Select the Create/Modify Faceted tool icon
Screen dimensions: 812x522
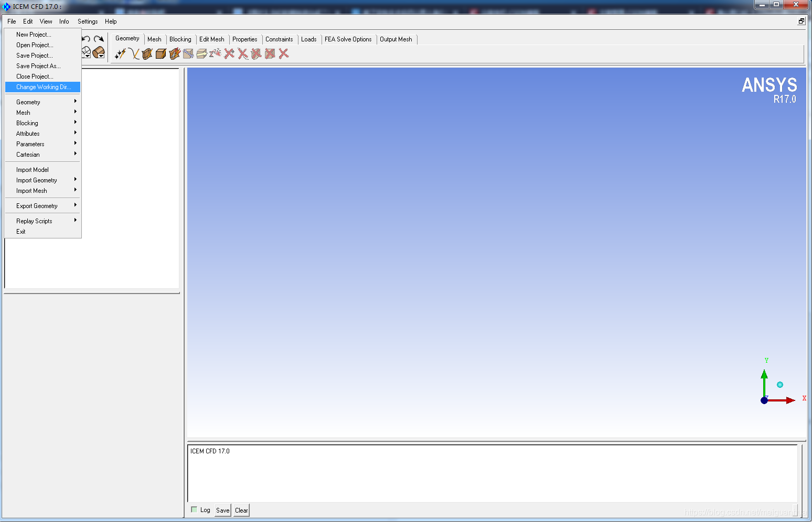pyautogui.click(x=175, y=53)
